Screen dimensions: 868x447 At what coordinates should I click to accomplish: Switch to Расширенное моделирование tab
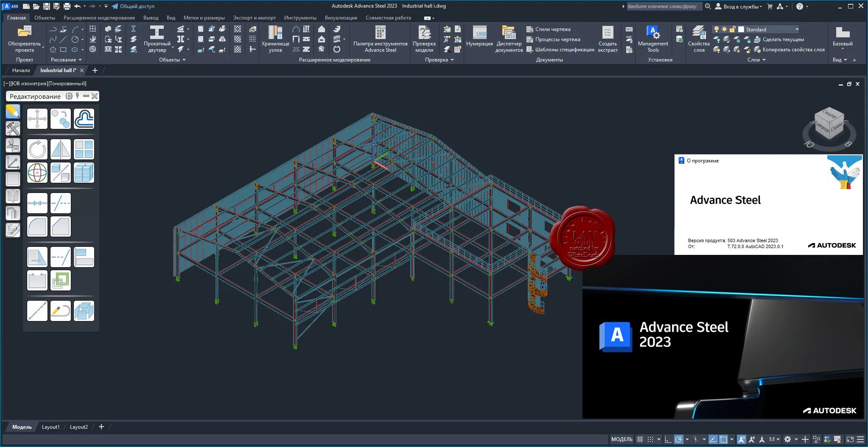(99, 18)
